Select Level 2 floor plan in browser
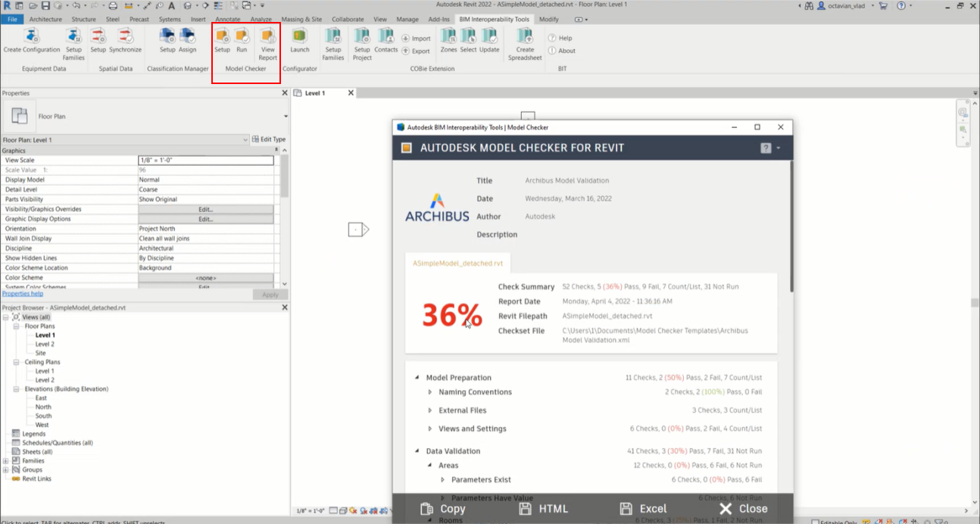 45,345
